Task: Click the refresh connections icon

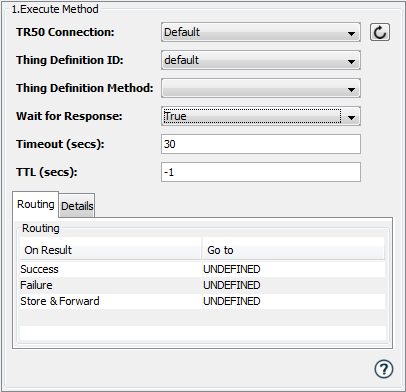Action: coord(380,32)
